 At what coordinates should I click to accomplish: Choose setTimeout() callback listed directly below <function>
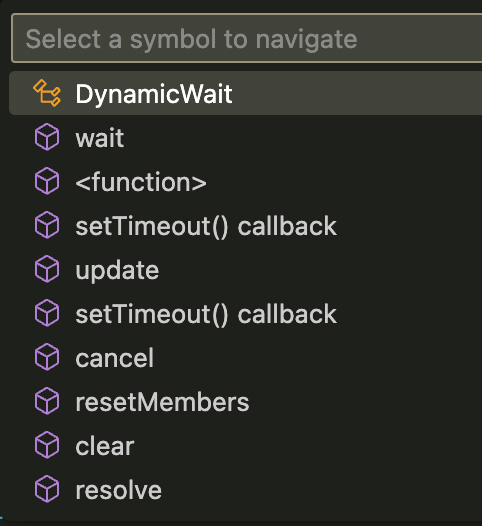click(246, 225)
